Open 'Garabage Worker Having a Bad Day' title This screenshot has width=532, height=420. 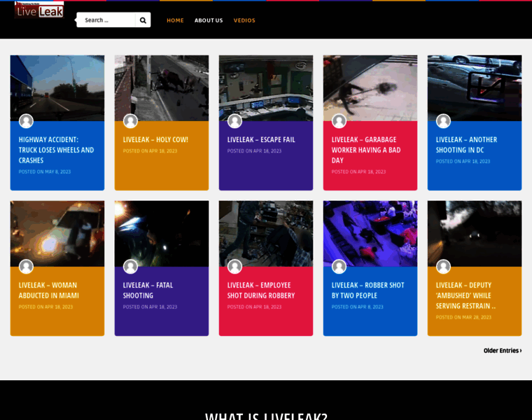pyautogui.click(x=366, y=150)
